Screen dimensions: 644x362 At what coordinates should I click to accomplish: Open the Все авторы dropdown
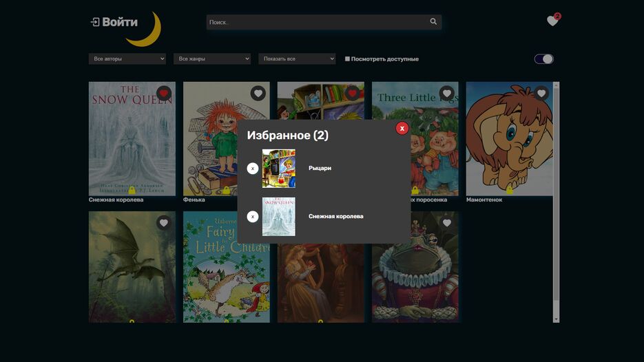point(127,58)
